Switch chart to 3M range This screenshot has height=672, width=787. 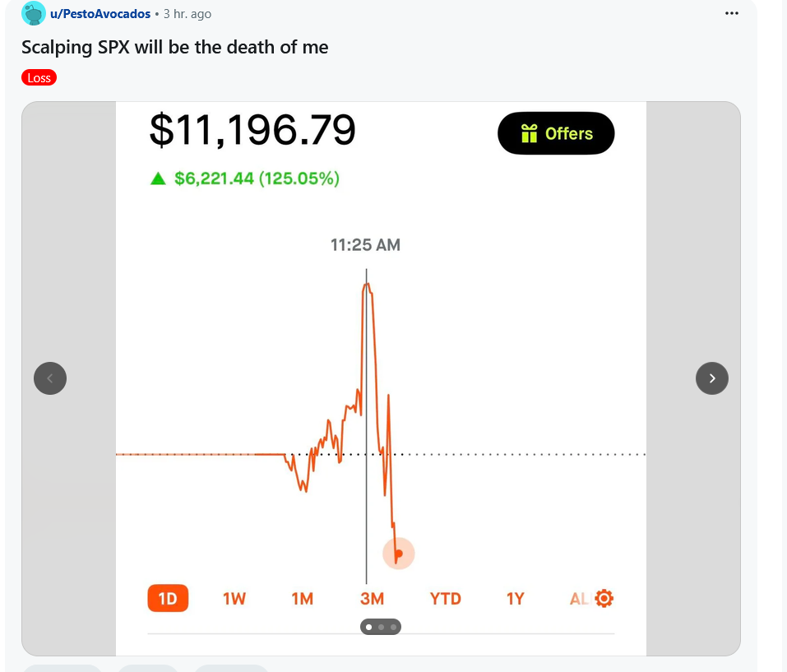tap(372, 599)
